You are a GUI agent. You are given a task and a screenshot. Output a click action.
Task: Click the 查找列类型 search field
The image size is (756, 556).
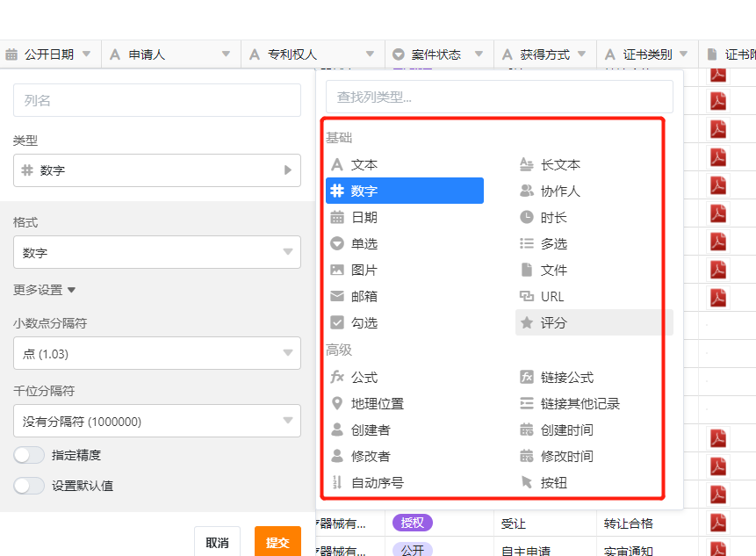(499, 97)
